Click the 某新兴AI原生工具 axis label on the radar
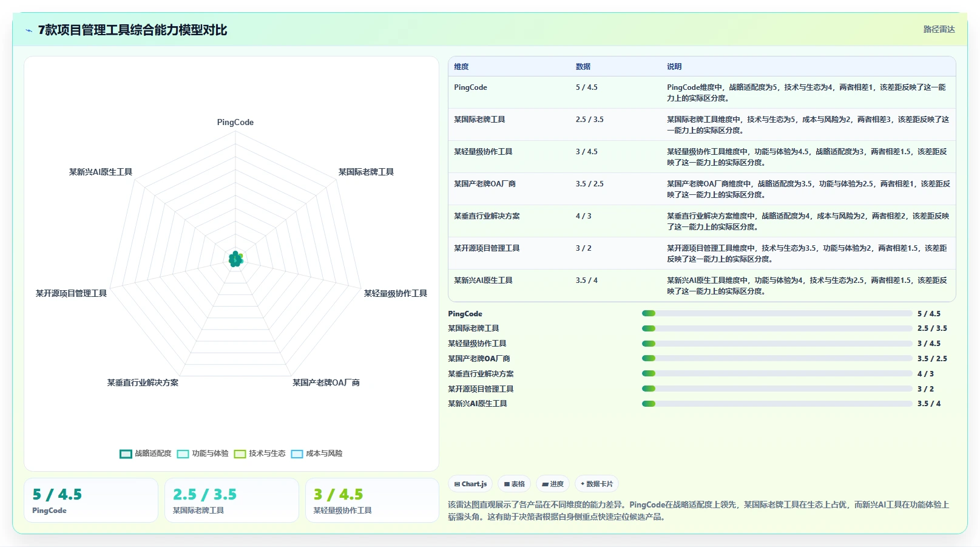 click(x=100, y=172)
